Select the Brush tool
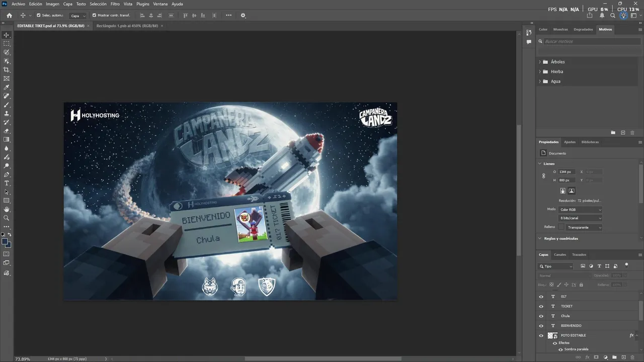Viewport: 644px width, 362px height. pyautogui.click(x=7, y=105)
